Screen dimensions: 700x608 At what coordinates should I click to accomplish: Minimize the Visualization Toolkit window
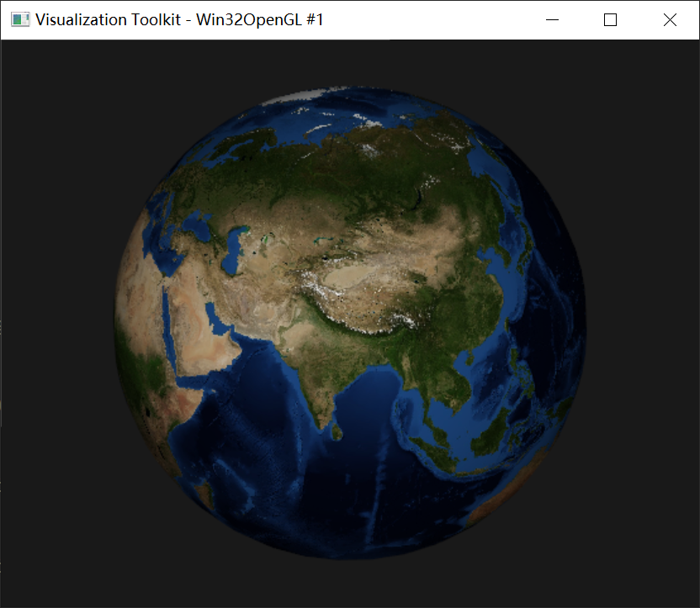[x=551, y=19]
